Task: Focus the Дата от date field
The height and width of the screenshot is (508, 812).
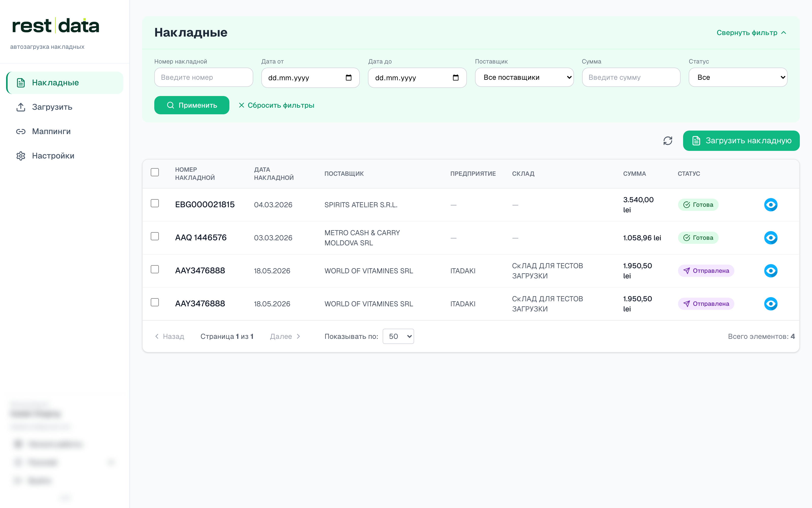Action: tap(310, 78)
